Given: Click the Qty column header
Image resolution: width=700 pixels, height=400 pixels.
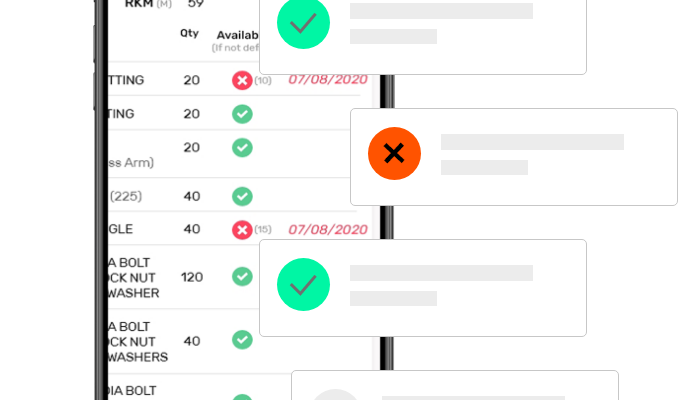Looking at the screenshot, I should tap(189, 33).
